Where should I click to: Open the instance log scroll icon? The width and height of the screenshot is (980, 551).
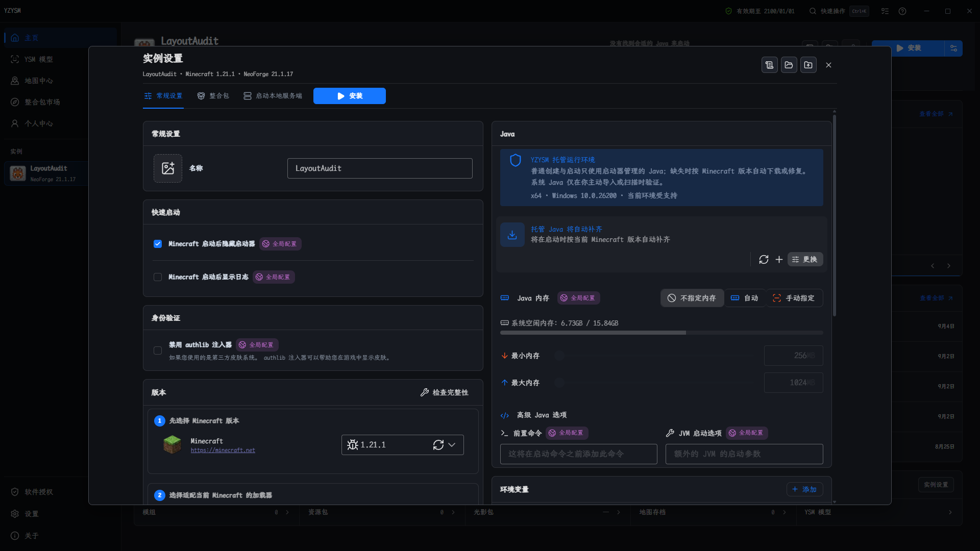[x=769, y=65]
